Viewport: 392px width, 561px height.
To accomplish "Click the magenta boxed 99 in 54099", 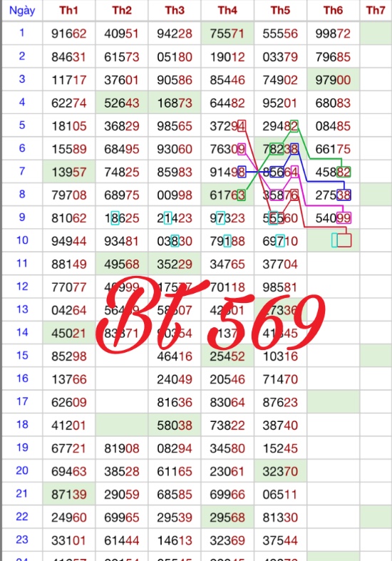I will [x=344, y=217].
